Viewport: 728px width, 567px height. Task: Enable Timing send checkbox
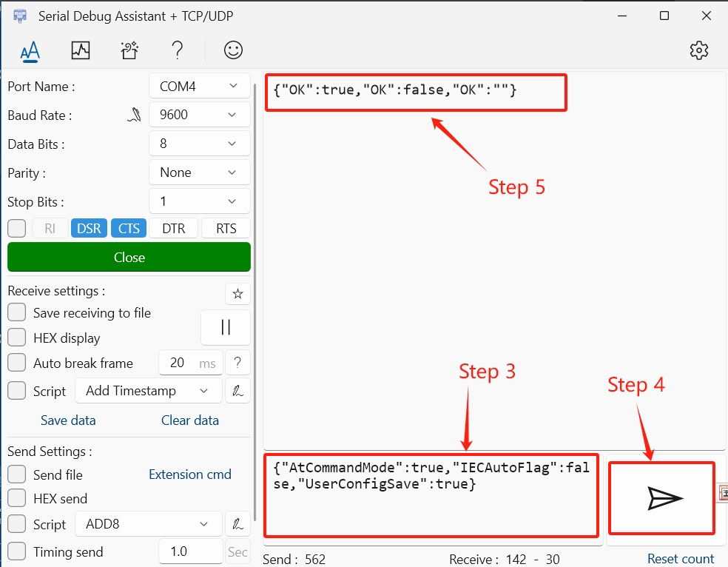point(17,551)
